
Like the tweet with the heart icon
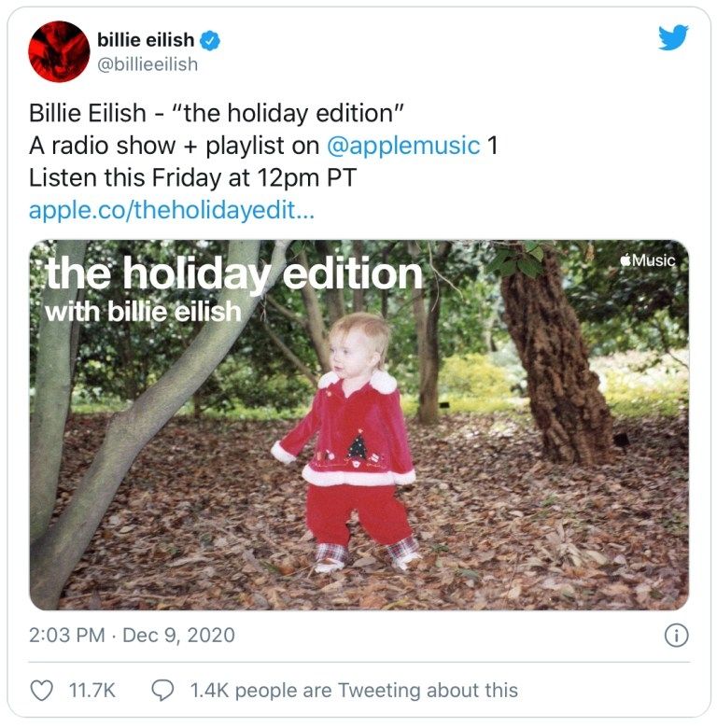[x=42, y=690]
